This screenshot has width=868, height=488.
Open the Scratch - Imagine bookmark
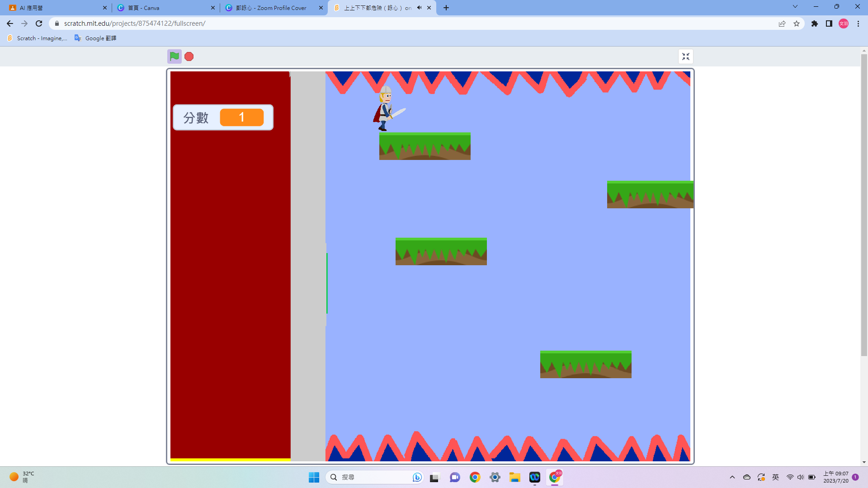(37, 38)
